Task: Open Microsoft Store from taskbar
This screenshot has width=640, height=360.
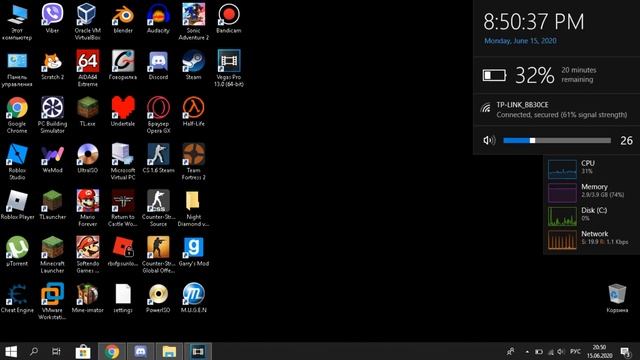Action: click(x=83, y=351)
